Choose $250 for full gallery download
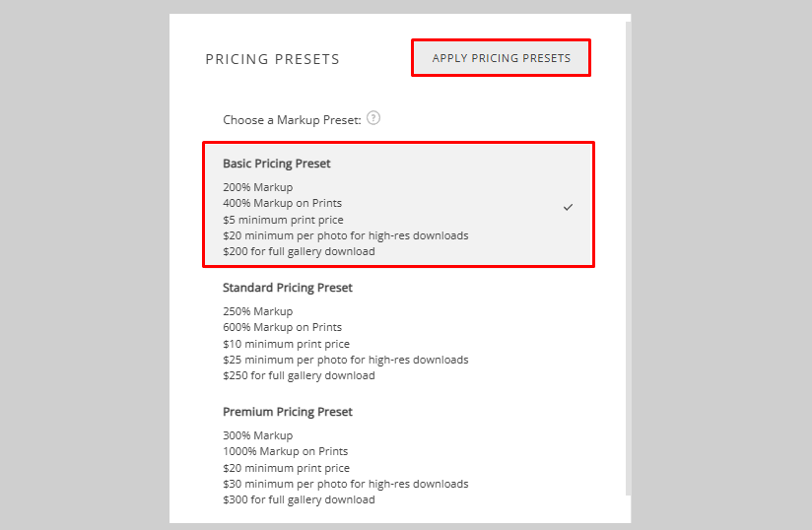812x530 pixels. pos(299,375)
